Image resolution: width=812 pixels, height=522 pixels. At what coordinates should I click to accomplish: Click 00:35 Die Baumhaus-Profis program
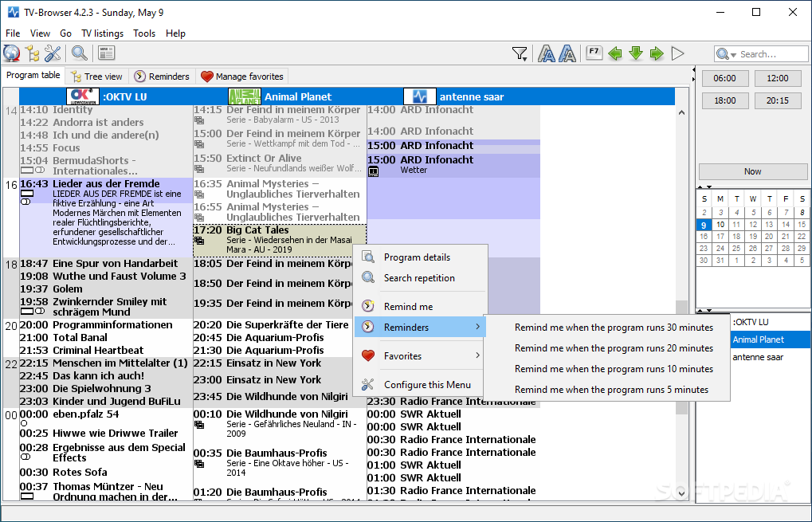pyautogui.click(x=280, y=462)
